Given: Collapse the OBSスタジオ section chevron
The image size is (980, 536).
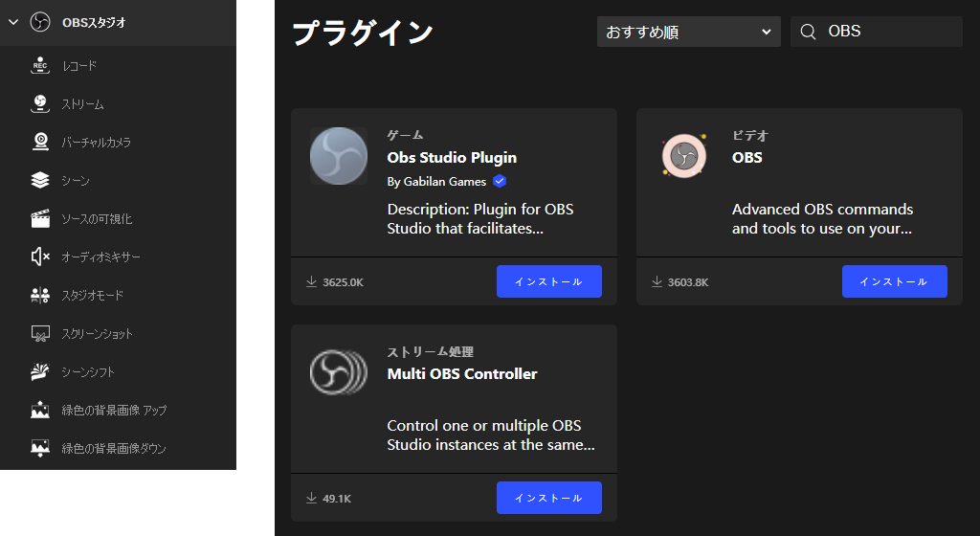Looking at the screenshot, I should [x=13, y=22].
